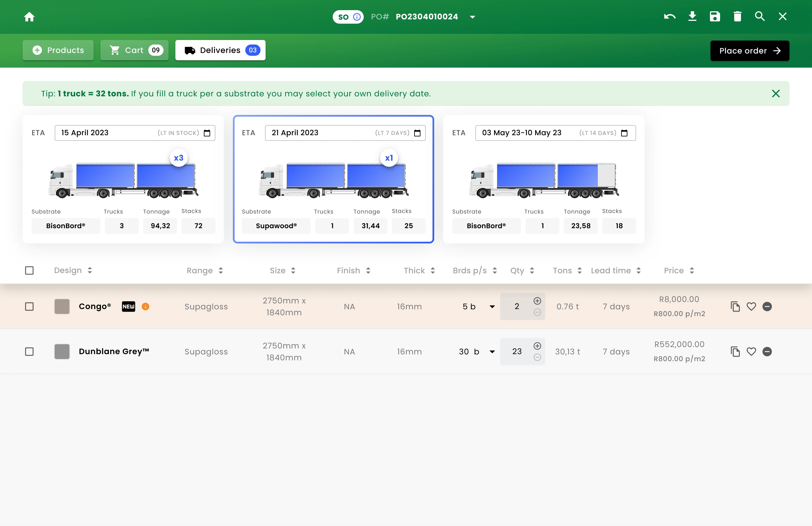Viewport: 812px width, 526px height.
Task: Favorite the Congo row with the heart
Action: [x=751, y=307]
